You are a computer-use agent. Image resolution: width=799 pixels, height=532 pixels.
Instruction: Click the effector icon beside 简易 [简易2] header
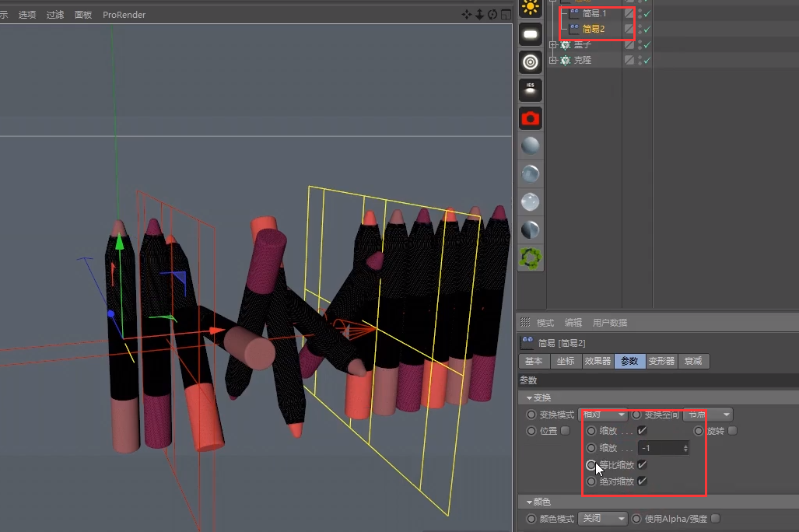527,342
